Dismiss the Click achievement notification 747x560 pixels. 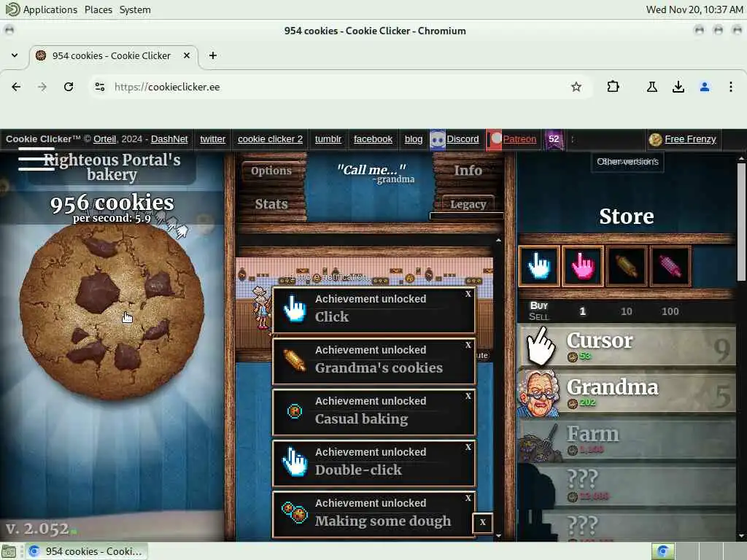[x=468, y=294]
